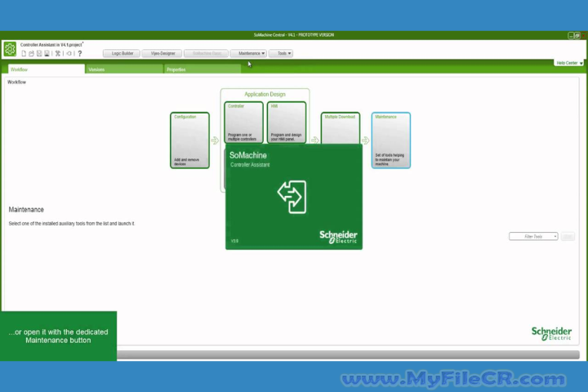The image size is (588, 392).
Task: Click the Controller Assistant splash screen
Action: (x=294, y=197)
